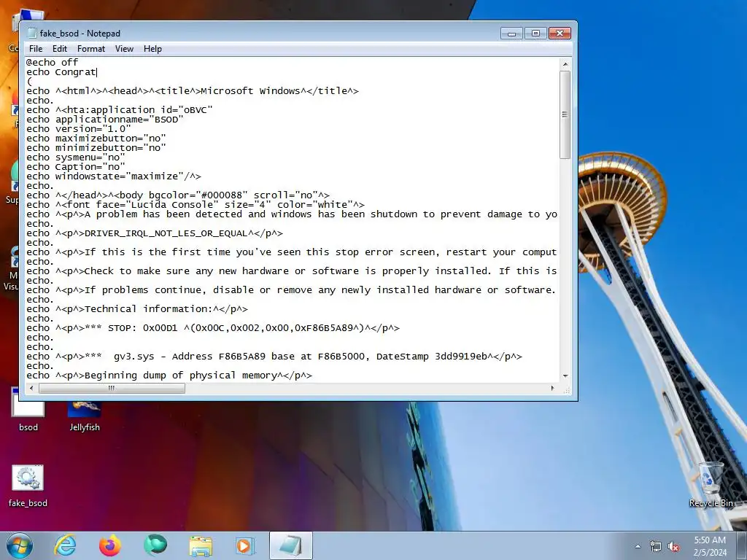This screenshot has width=747, height=560.
Task: Select the Jellyfish desktop image icon
Action: click(x=85, y=414)
